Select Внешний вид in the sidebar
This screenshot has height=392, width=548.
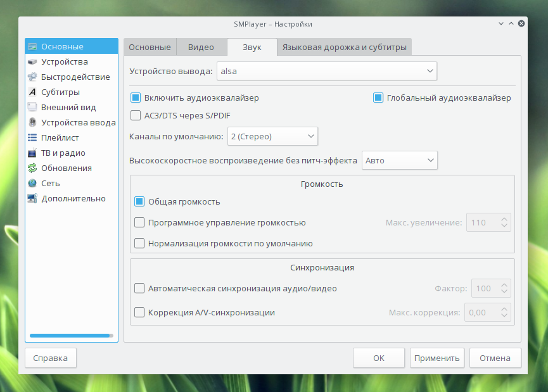pyautogui.click(x=72, y=107)
